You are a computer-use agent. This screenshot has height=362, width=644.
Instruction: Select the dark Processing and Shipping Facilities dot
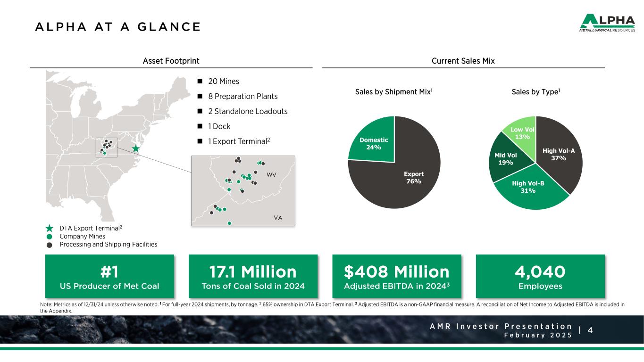pyautogui.click(x=50, y=245)
